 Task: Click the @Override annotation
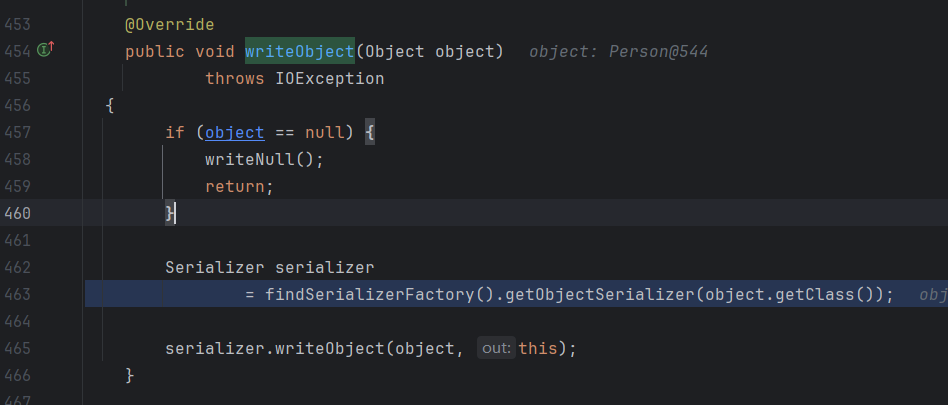pyautogui.click(x=170, y=24)
